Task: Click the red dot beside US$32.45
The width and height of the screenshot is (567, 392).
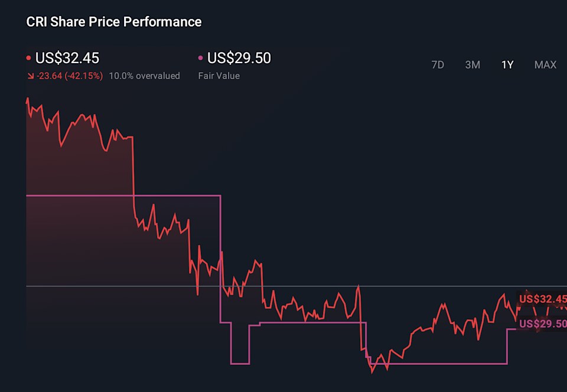Action: coord(29,58)
